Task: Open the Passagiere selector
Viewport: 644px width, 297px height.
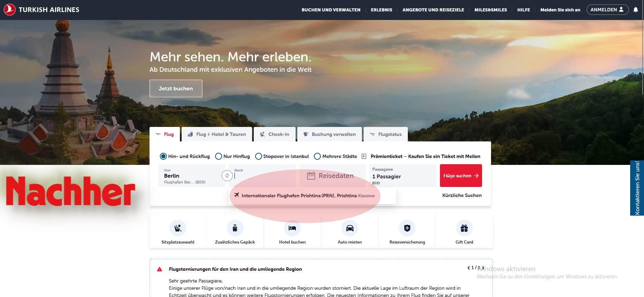Action: pos(403,176)
